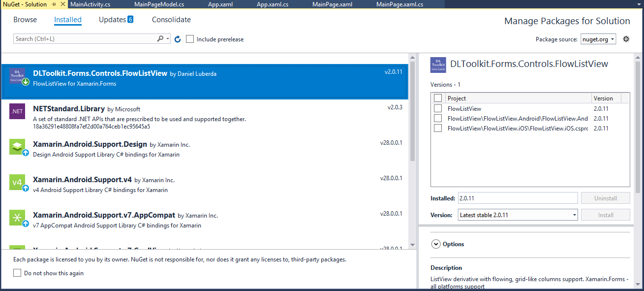This screenshot has width=644, height=291.
Task: Click the Support.v7.AppCompat asterisk icon
Action: click(16, 218)
